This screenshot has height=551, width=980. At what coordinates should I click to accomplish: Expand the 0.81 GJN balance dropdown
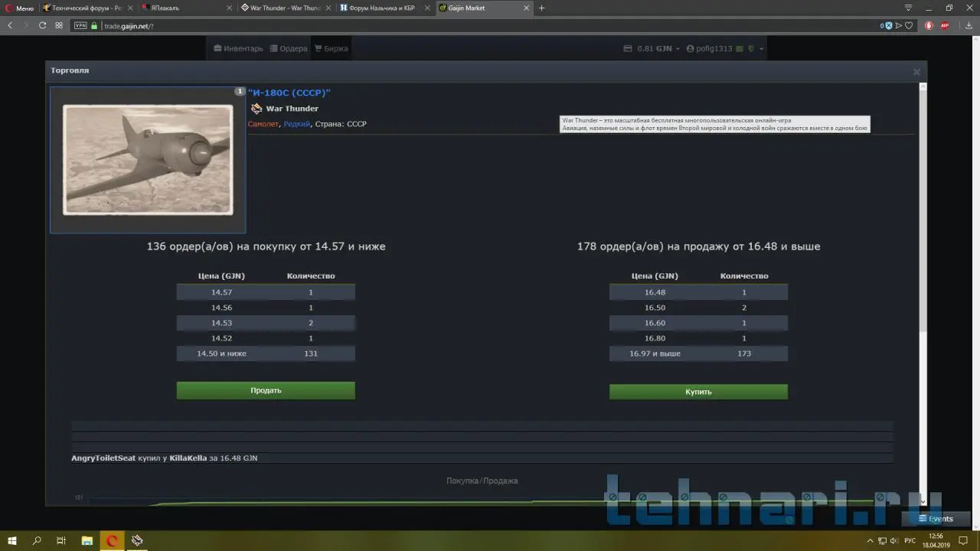tap(658, 48)
